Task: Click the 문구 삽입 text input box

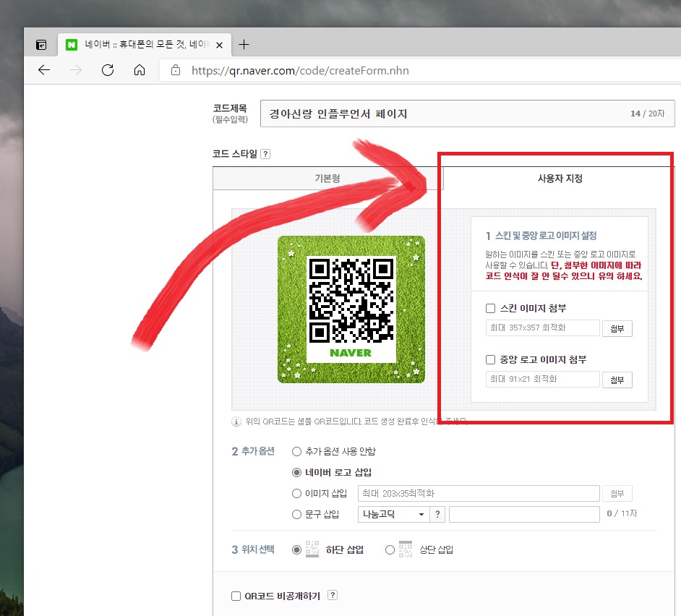Action: pos(524,514)
